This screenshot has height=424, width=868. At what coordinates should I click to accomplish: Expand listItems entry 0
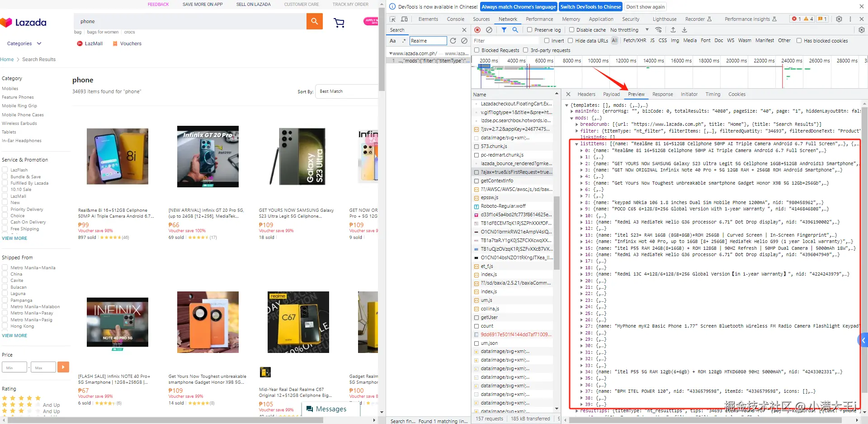click(582, 151)
